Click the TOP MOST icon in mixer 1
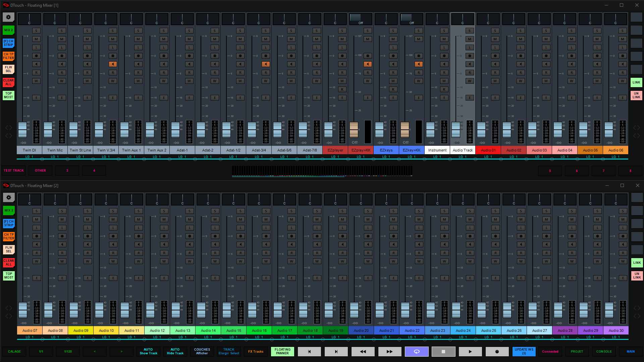Image resolution: width=644 pixels, height=362 pixels. pyautogui.click(x=8, y=96)
